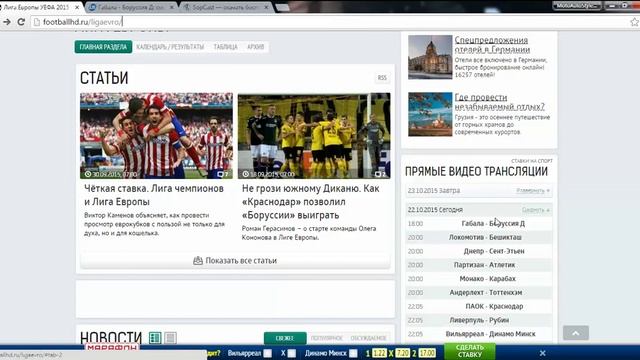Click comments icon on the Atletico article image
Image resolution: width=640 pixels, height=360 pixels.
pos(220,174)
